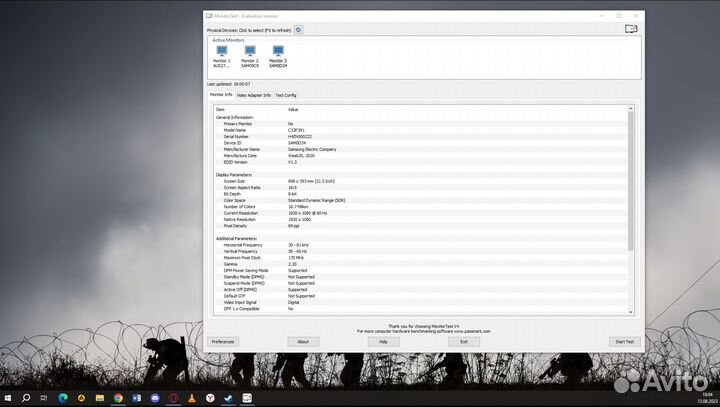Open Google Chrome from taskbar
Screen dimensions: 720x407
pyautogui.click(x=118, y=398)
